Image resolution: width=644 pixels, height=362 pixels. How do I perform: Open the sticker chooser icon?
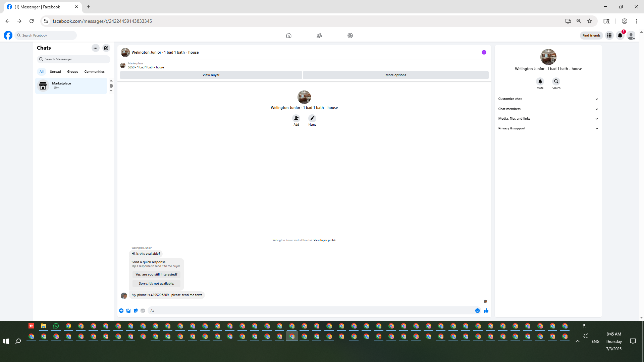[136, 311]
